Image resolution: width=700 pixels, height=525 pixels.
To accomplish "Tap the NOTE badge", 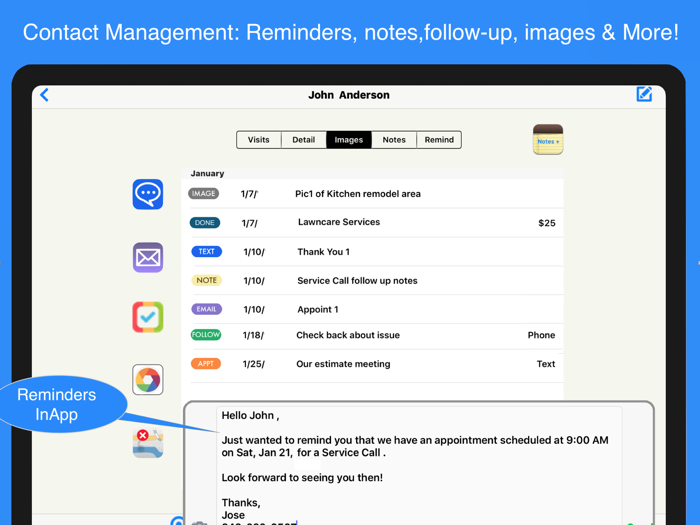I will [x=206, y=280].
